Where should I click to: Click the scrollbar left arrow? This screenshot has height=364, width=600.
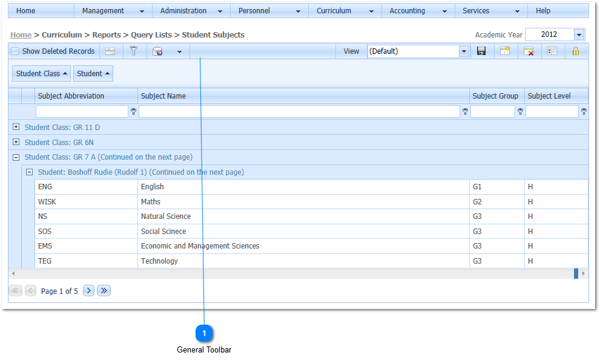pyautogui.click(x=13, y=273)
